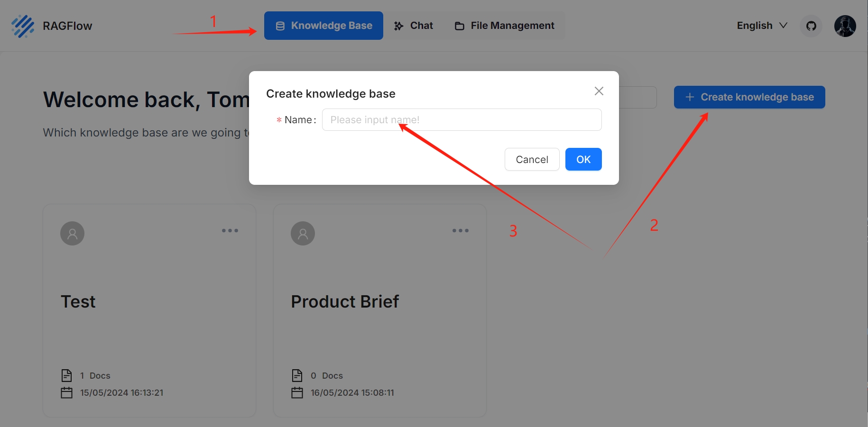Click the OK button in the dialog
The width and height of the screenshot is (868, 427).
tap(583, 159)
